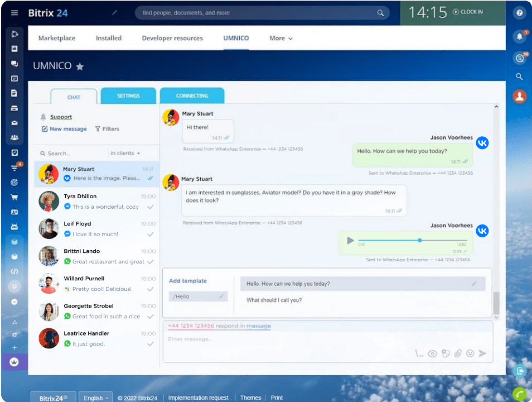Switch to the SETTINGS tab
This screenshot has height=402, width=532.
pyautogui.click(x=128, y=96)
